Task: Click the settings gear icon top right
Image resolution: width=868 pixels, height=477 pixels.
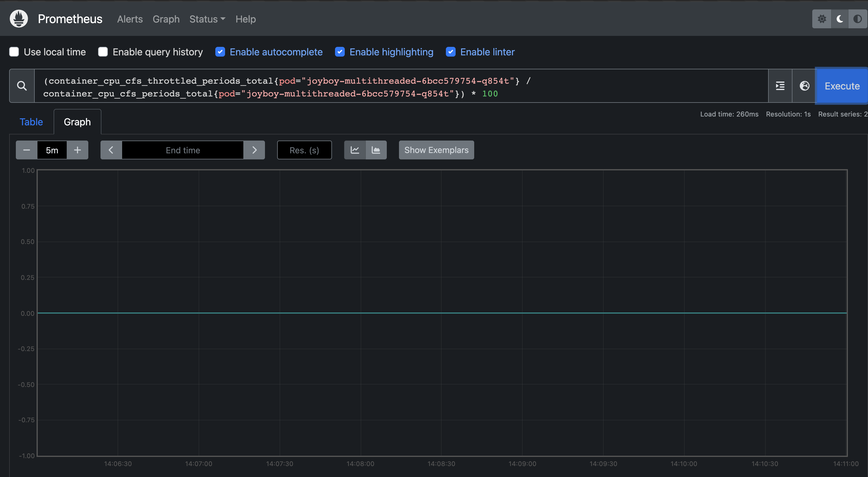Action: click(821, 18)
